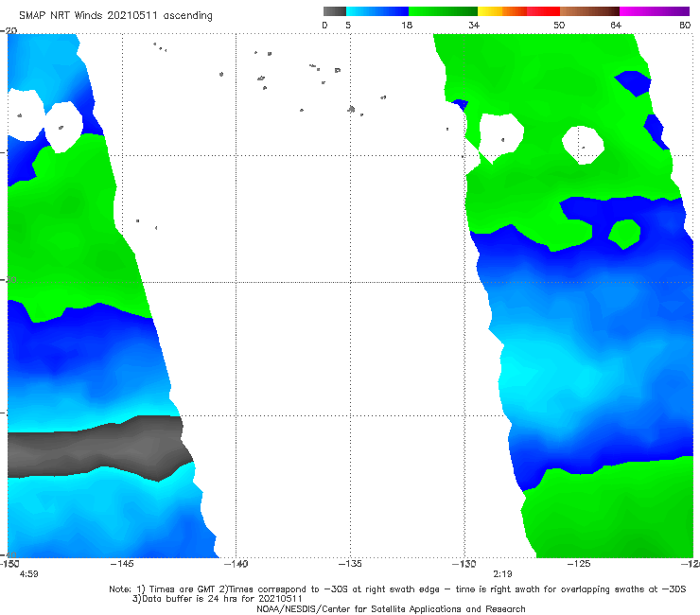Viewport: 700px width, 615px height.
Task: Click the longitude label '-130'
Action: [x=464, y=564]
